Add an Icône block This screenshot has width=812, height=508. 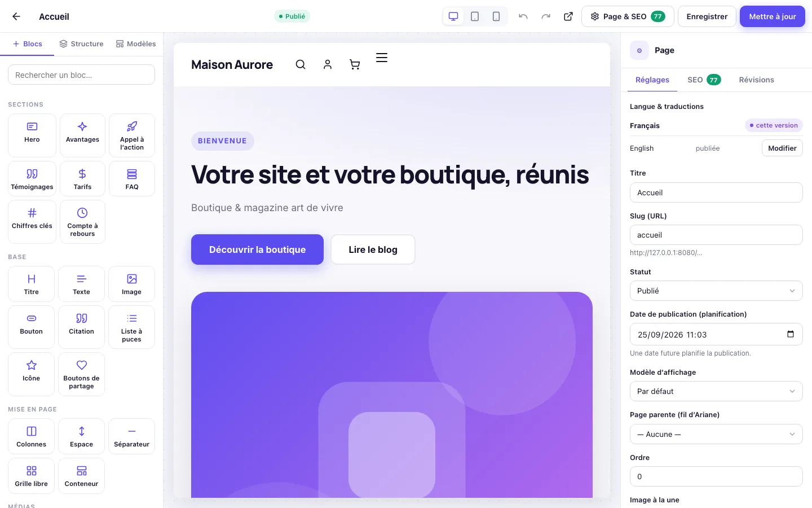[32, 374]
